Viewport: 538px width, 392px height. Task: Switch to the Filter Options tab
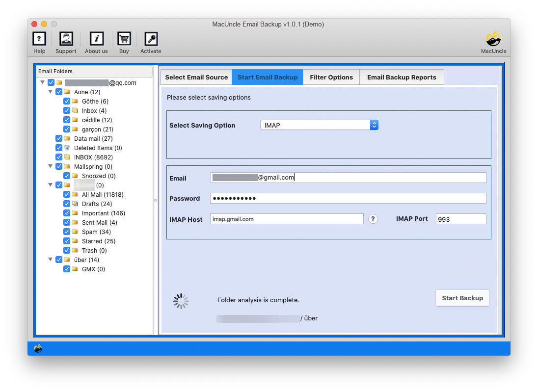(331, 77)
